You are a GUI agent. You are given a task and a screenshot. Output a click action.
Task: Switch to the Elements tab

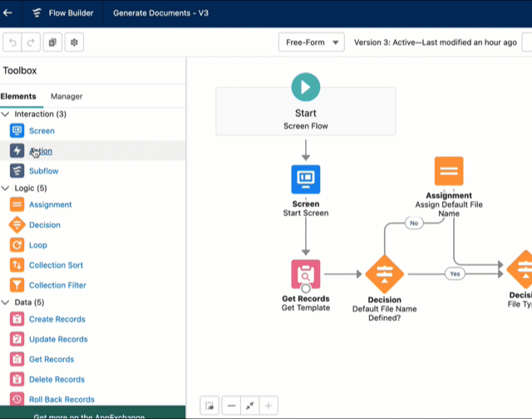pyautogui.click(x=18, y=96)
